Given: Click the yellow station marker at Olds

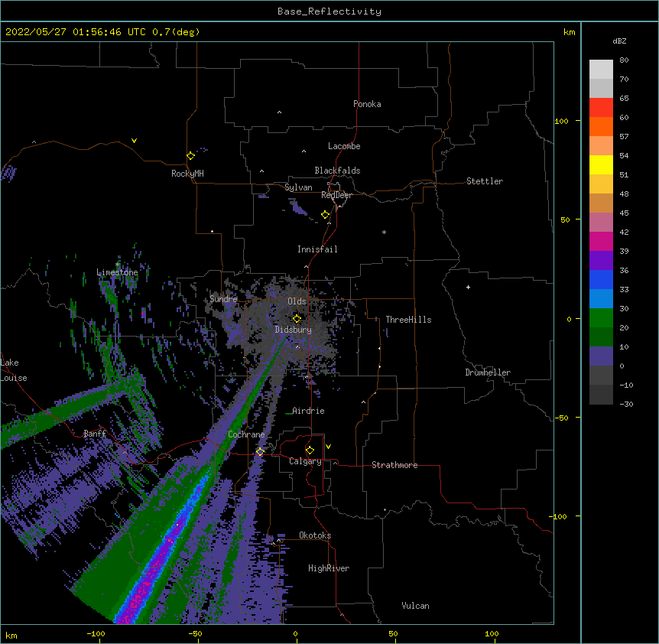Looking at the screenshot, I should (297, 318).
